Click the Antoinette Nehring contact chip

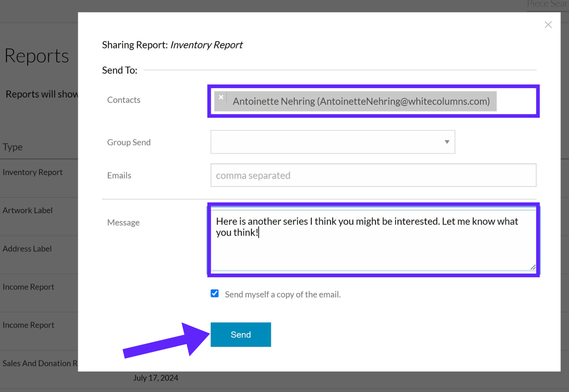355,101
